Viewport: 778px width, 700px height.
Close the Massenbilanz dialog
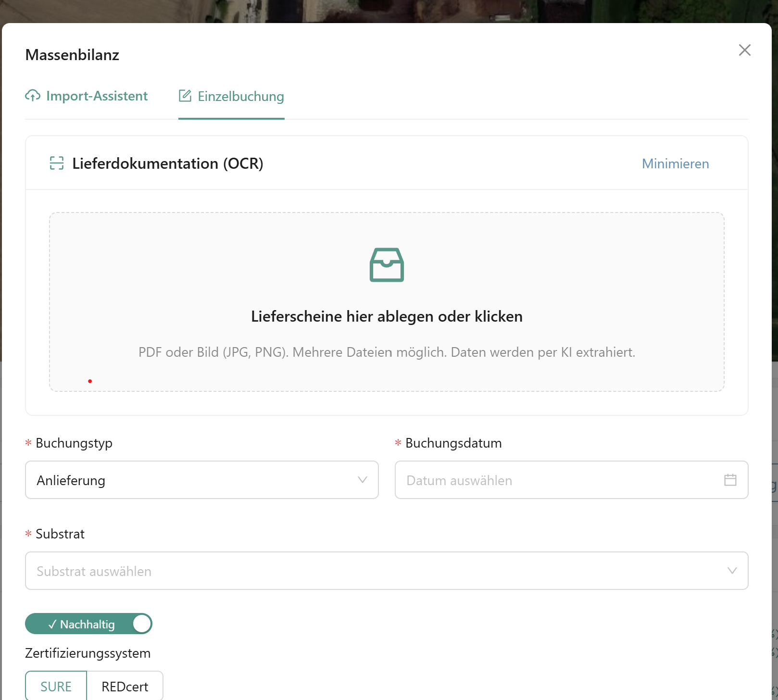[x=744, y=50]
